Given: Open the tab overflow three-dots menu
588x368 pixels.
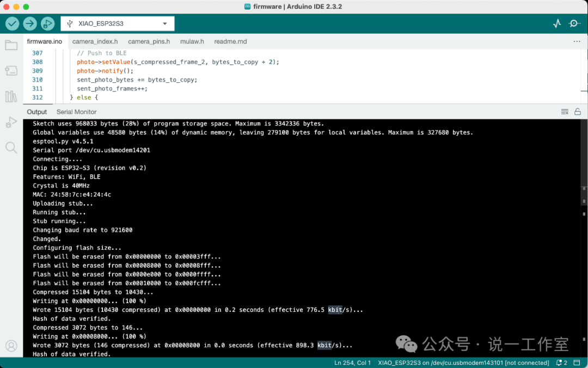Looking at the screenshot, I should pos(577,41).
